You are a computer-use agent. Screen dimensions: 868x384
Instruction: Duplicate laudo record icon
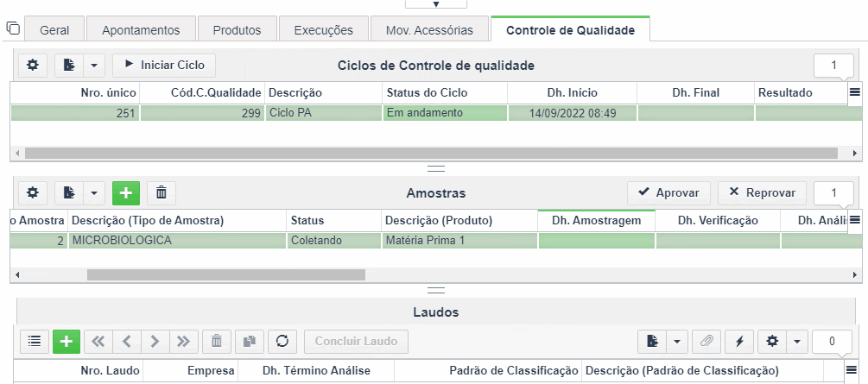point(250,342)
